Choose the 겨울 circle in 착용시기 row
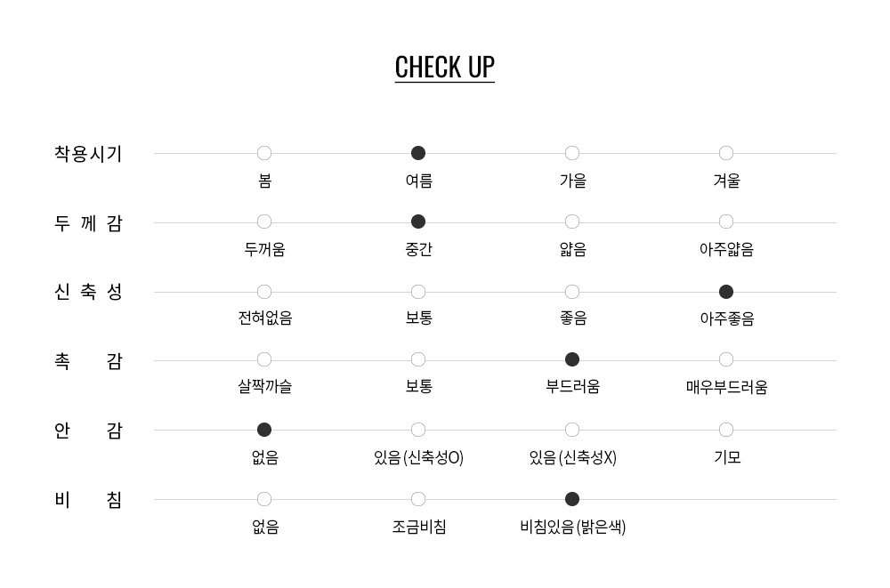 pos(726,153)
